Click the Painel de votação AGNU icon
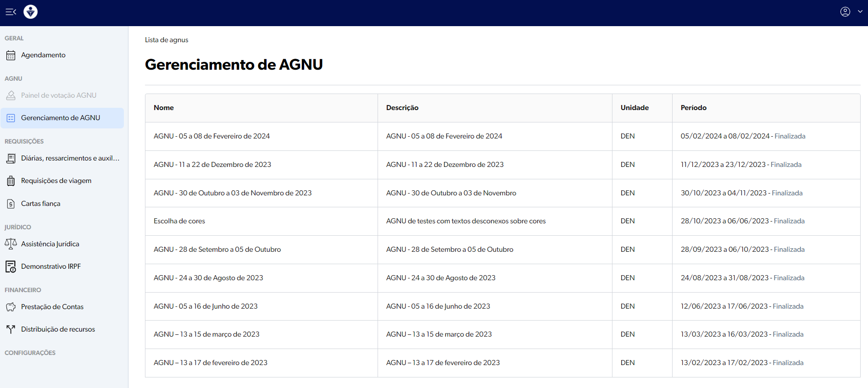 tap(11, 95)
